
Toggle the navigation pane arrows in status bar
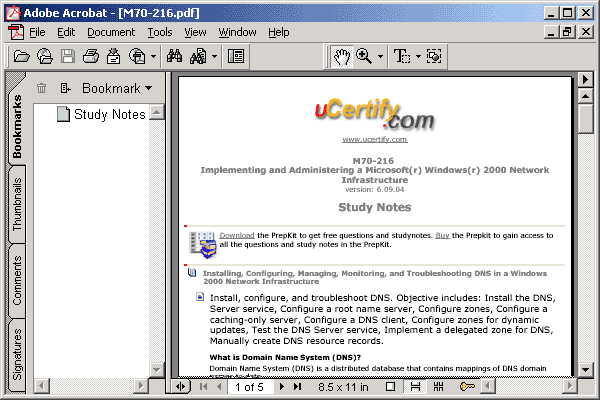[180, 387]
